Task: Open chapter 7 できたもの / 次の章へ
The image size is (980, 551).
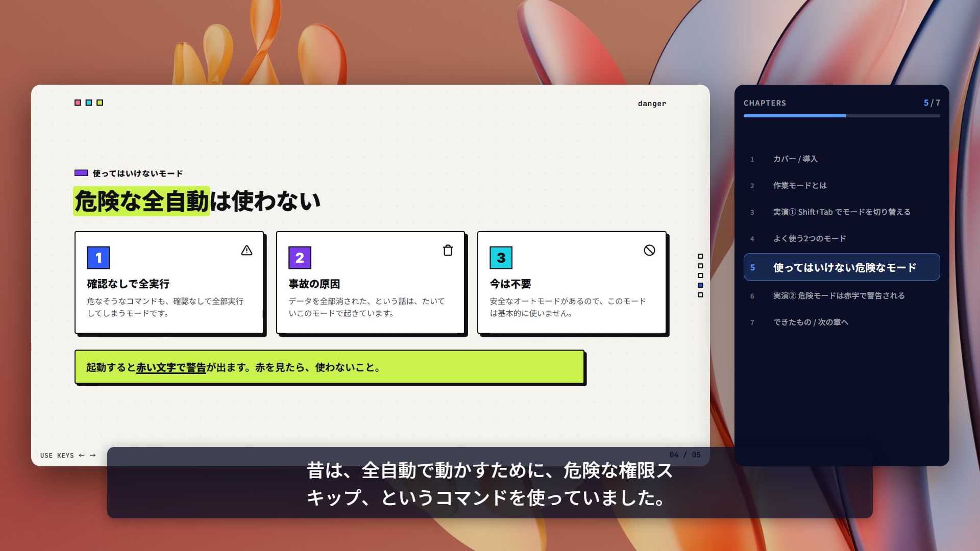Action: [x=842, y=322]
